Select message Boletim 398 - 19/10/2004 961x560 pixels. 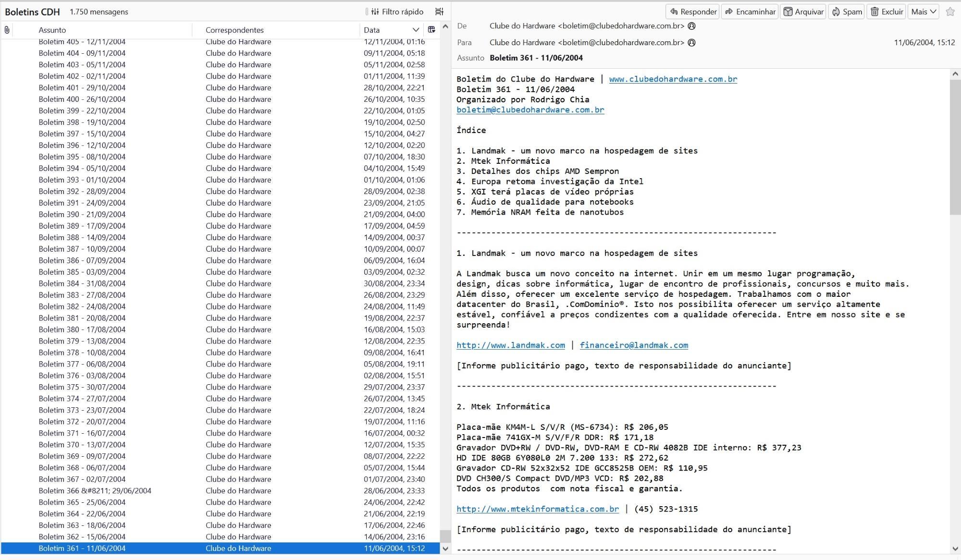click(x=220, y=122)
